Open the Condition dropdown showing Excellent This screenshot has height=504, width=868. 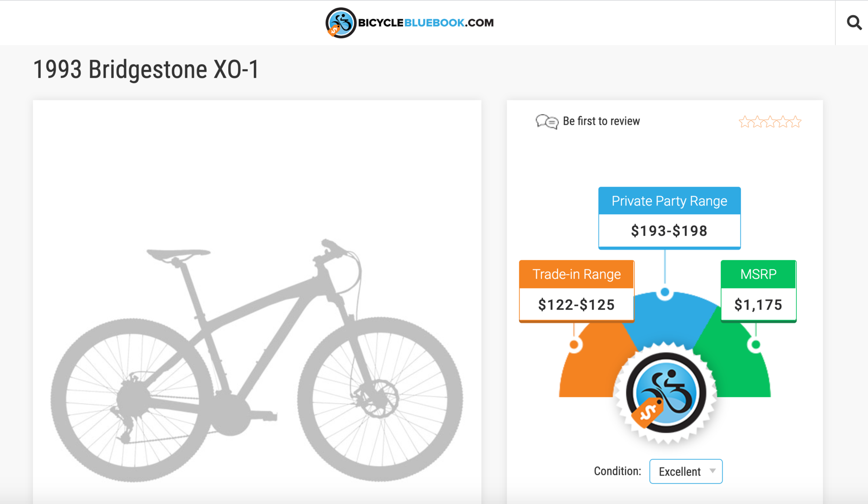coord(686,471)
